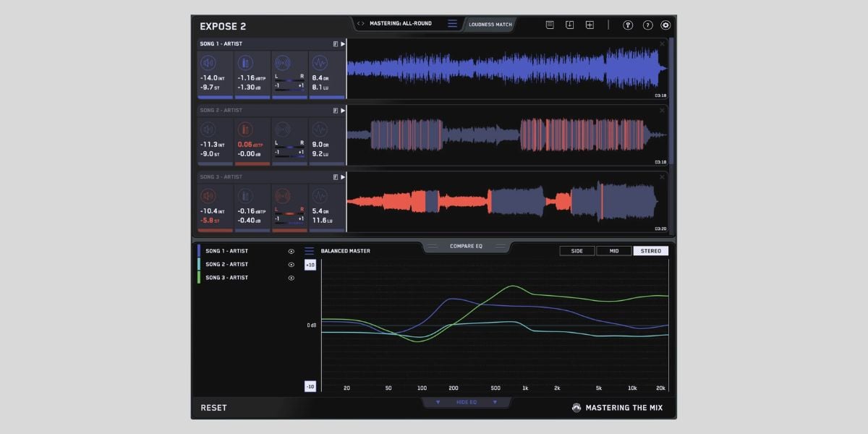Image resolution: width=868 pixels, height=434 pixels.
Task: Click Song 2 dynamic range waveform icon
Action: click(x=319, y=129)
